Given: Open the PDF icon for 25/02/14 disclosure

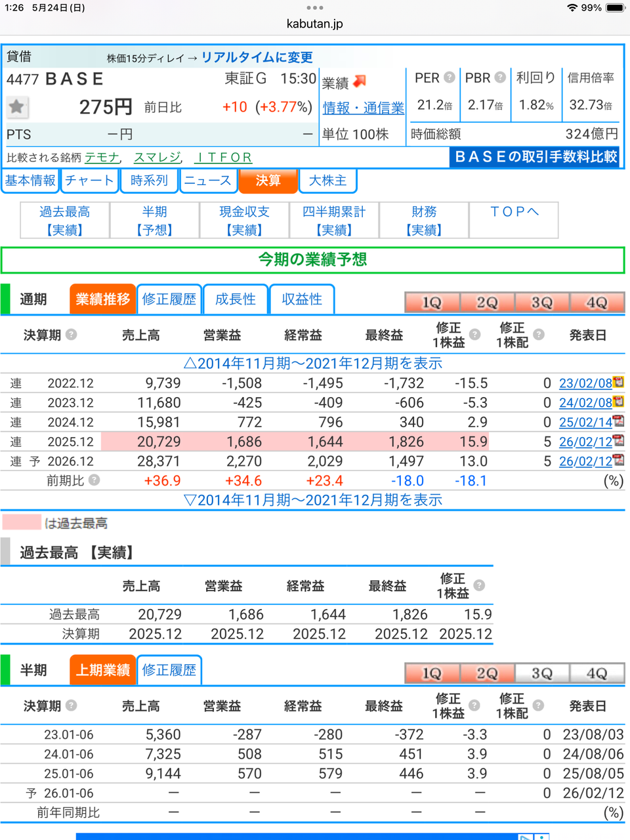Looking at the screenshot, I should tap(618, 421).
